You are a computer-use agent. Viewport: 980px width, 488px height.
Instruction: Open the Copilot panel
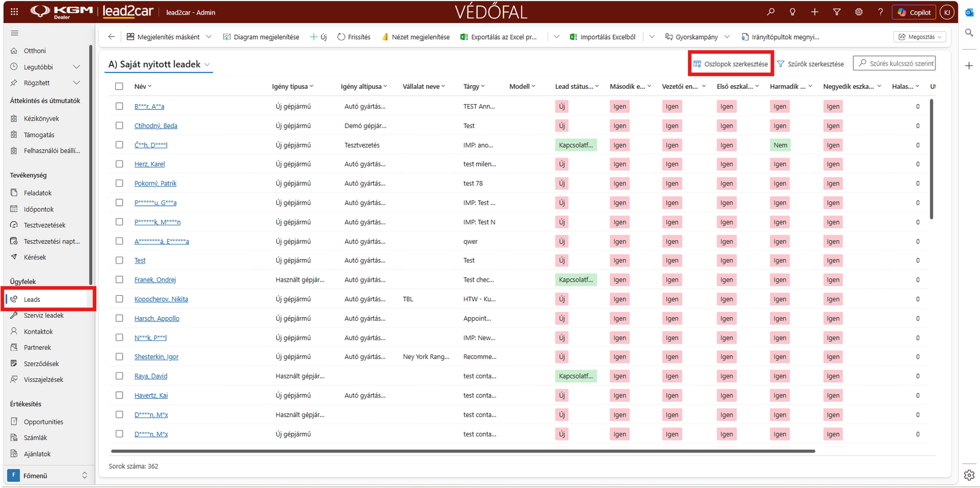(x=914, y=12)
